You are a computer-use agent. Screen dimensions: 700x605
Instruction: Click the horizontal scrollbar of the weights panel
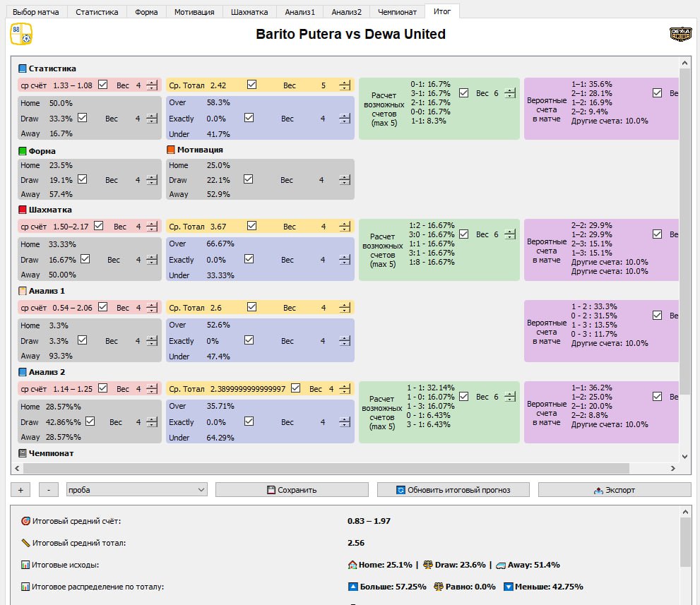(x=326, y=468)
